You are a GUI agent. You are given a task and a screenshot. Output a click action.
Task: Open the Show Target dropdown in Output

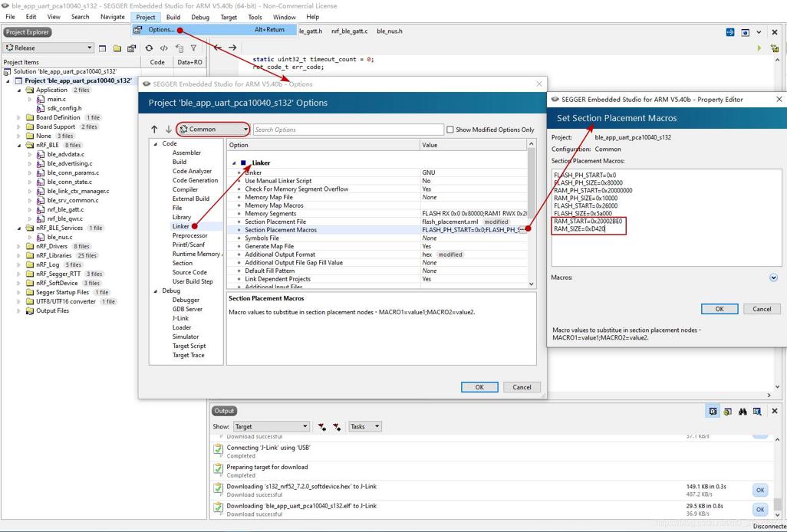coord(271,427)
